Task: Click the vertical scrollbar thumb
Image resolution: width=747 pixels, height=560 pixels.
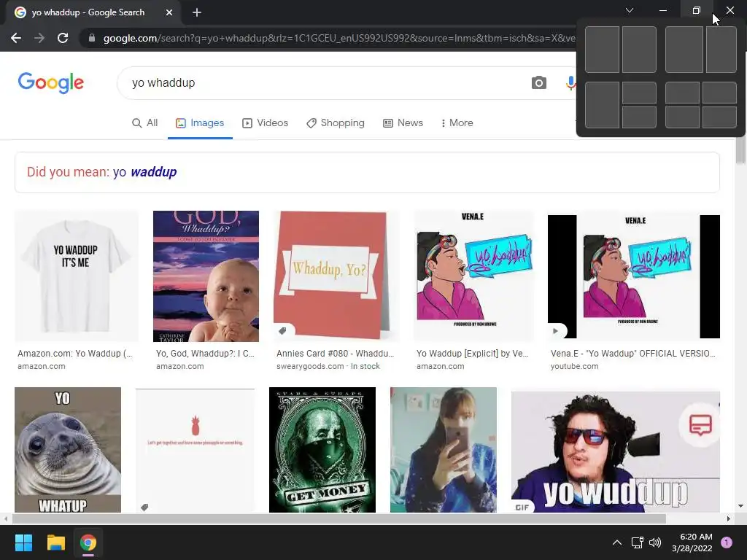Action: [x=741, y=150]
